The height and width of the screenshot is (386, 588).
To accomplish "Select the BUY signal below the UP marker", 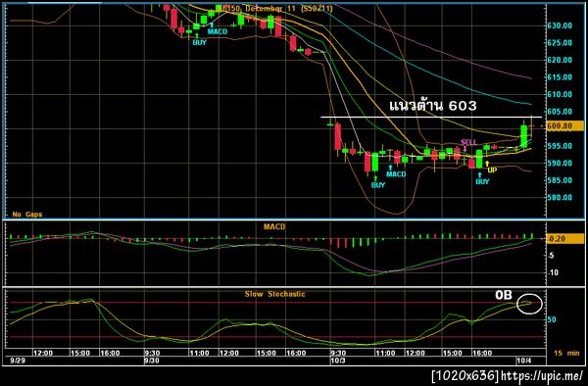I will coord(482,182).
